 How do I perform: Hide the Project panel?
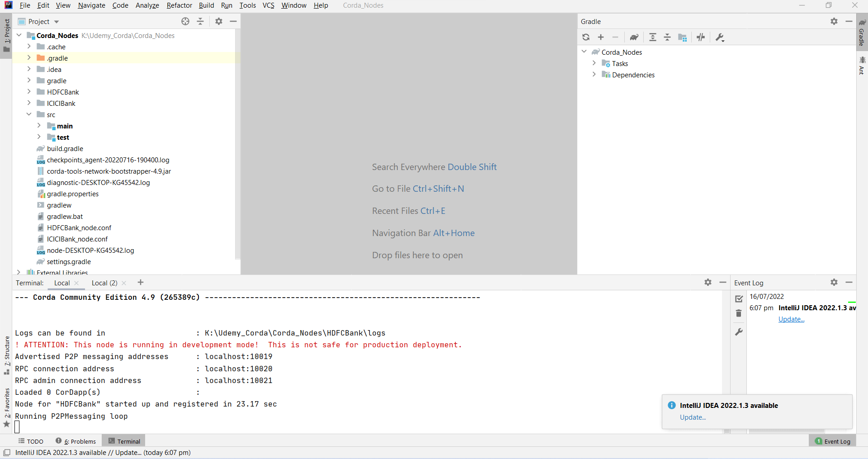click(x=233, y=21)
